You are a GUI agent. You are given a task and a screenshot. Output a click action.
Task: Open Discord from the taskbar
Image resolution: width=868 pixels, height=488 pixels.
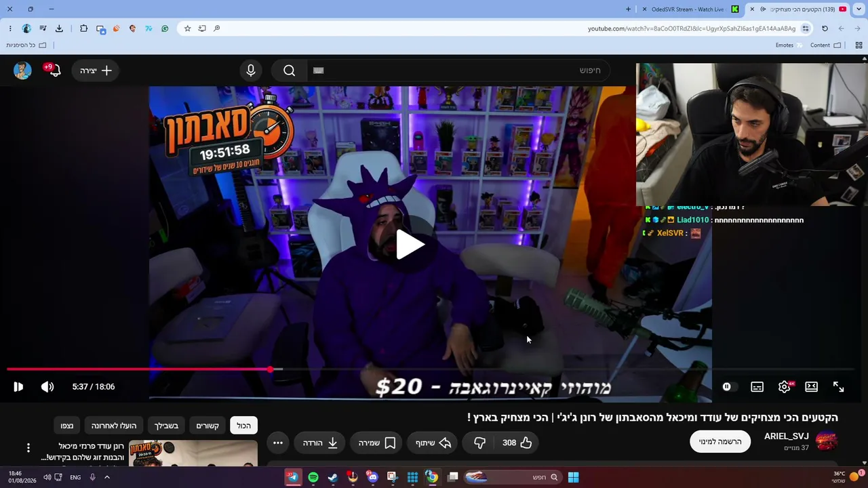(x=372, y=477)
